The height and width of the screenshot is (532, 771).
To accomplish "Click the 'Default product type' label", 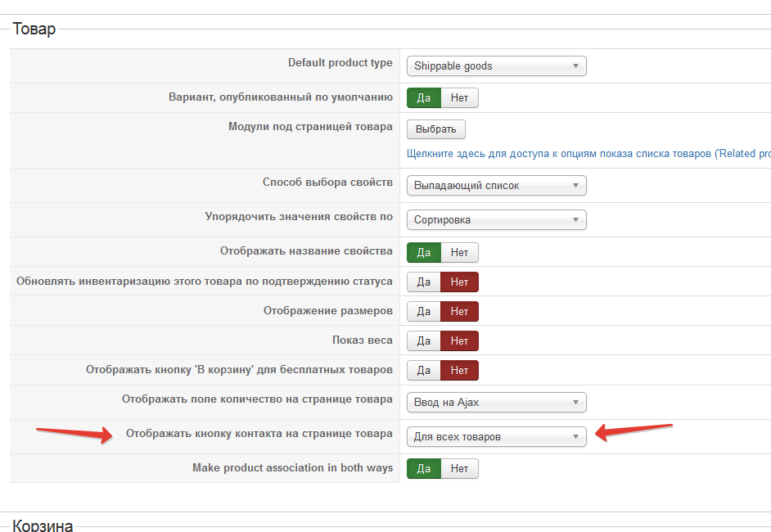I will [x=340, y=63].
